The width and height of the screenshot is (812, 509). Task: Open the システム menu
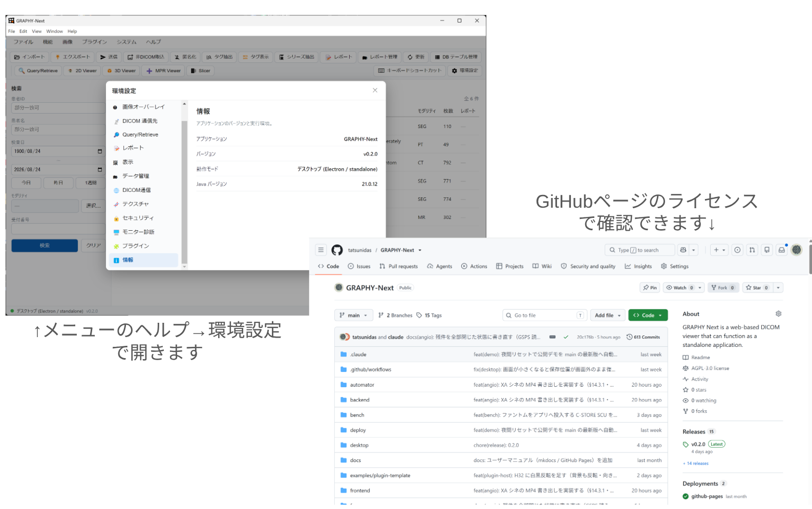click(126, 42)
